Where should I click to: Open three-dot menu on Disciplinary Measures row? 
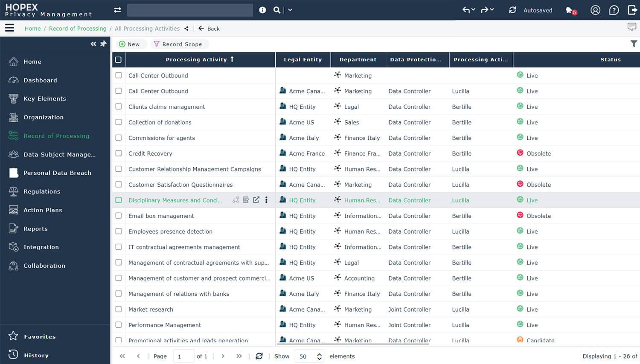point(266,200)
